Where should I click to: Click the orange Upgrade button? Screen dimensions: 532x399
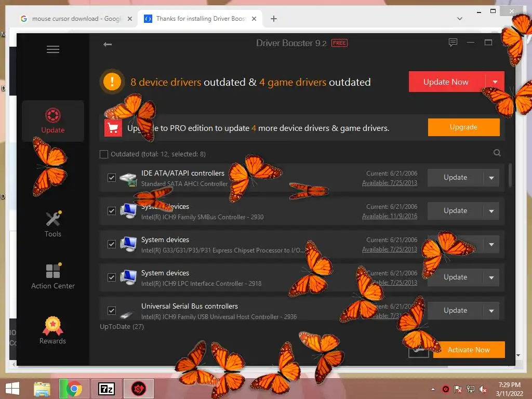(463, 127)
